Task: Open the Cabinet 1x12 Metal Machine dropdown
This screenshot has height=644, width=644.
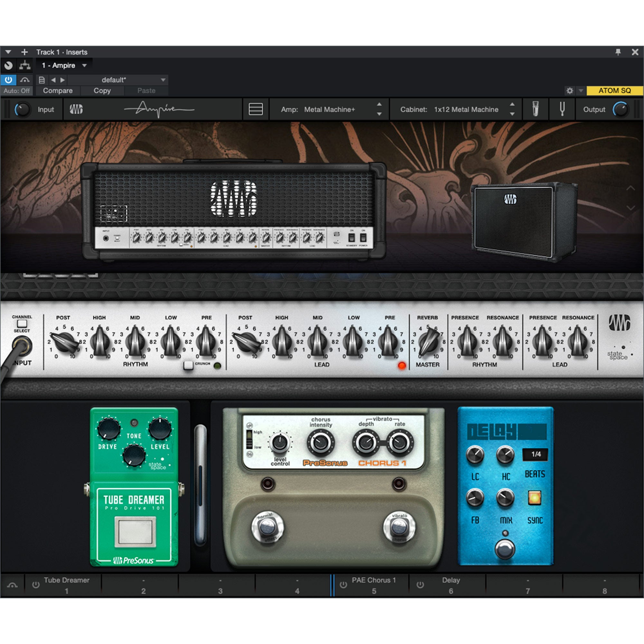Action: click(467, 109)
